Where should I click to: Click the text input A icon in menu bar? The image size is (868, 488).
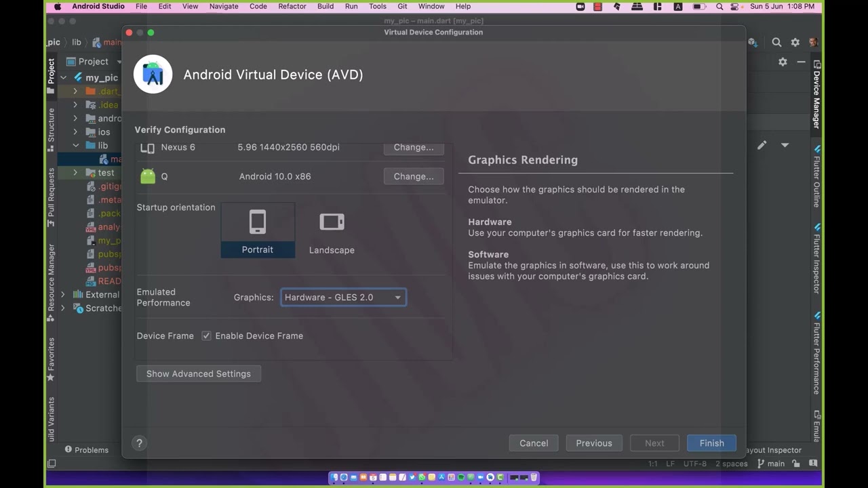pyautogui.click(x=677, y=6)
